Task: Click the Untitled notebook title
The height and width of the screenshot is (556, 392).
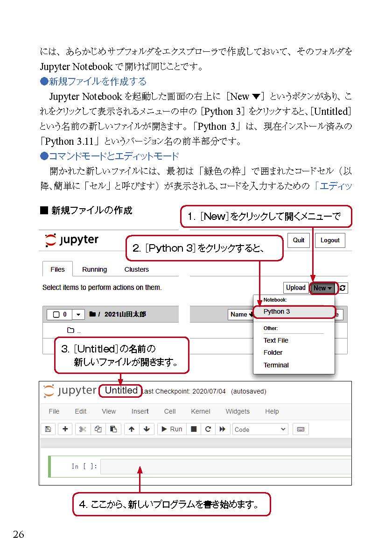Action: click(x=121, y=391)
